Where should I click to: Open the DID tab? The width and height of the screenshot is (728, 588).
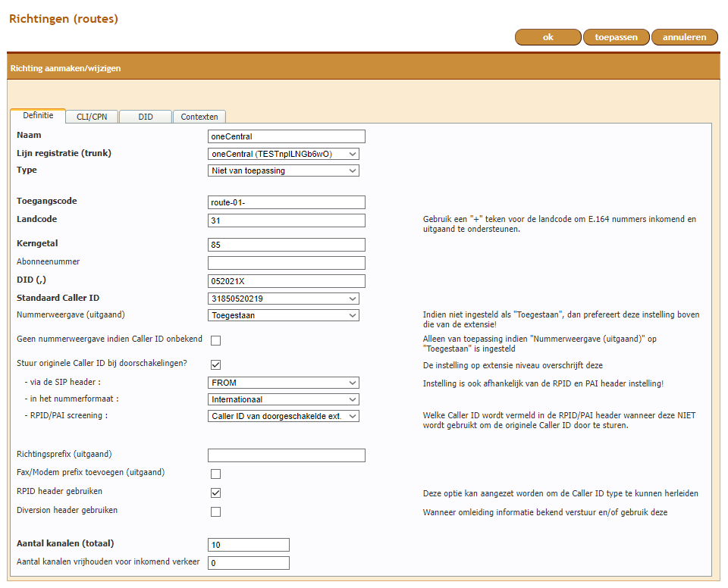pyautogui.click(x=146, y=117)
